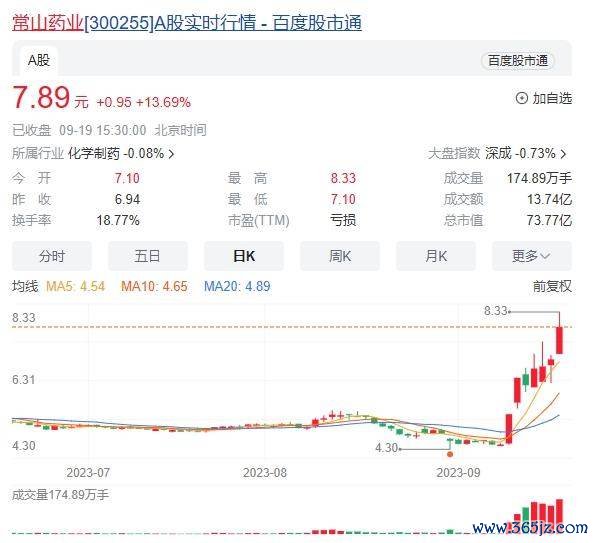
Task: Open 所属行业 化学制药 industry details
Action: (93, 154)
